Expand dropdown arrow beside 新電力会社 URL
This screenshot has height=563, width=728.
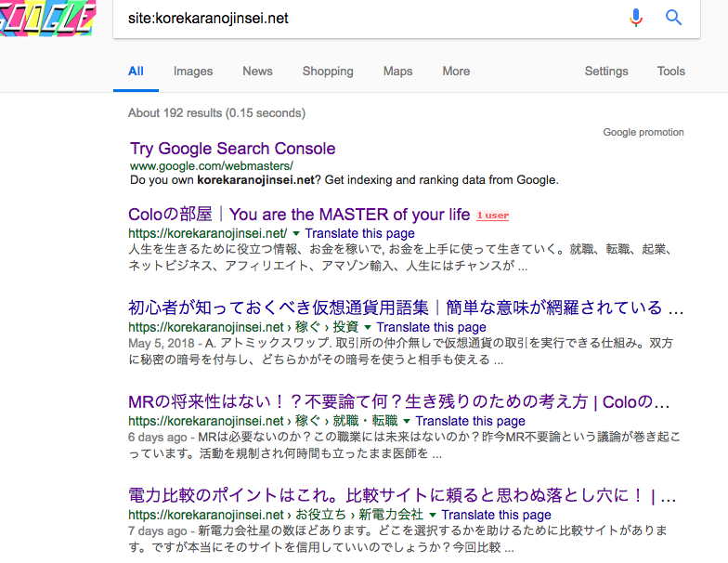(x=433, y=515)
